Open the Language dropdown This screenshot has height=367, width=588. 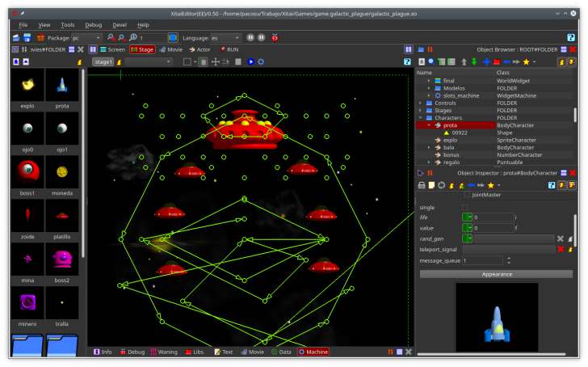(x=225, y=37)
